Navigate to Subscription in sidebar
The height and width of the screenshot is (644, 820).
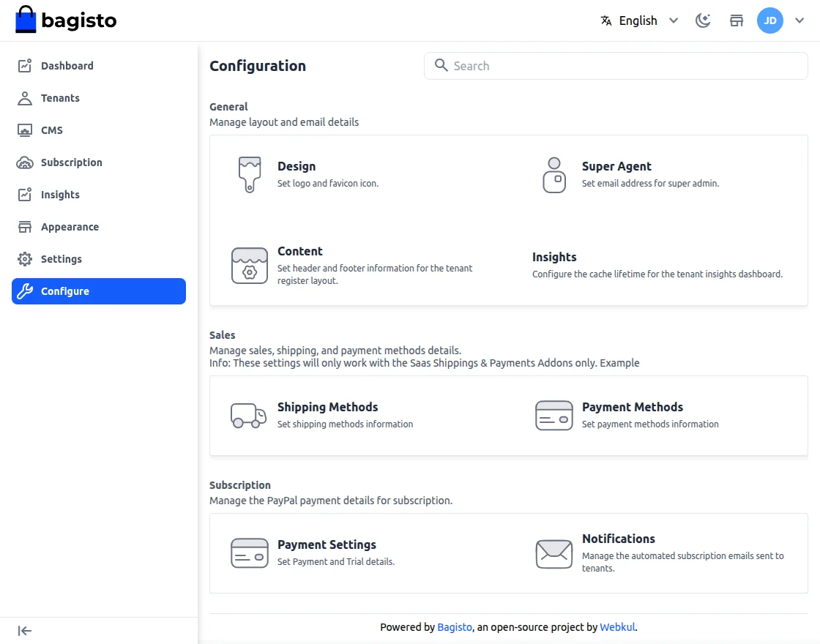point(99,162)
